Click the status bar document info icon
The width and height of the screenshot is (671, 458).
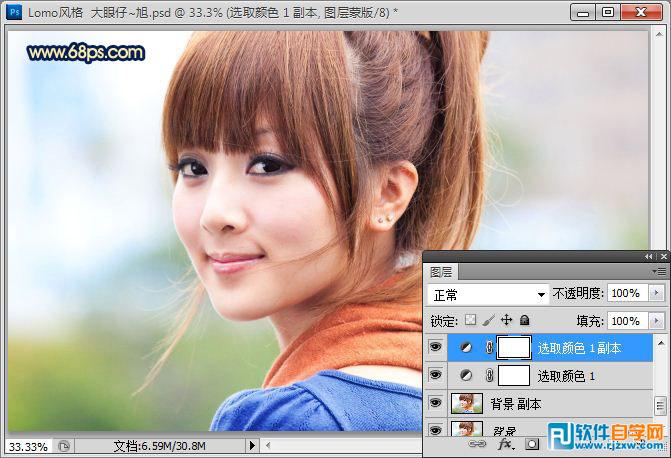coord(64,446)
